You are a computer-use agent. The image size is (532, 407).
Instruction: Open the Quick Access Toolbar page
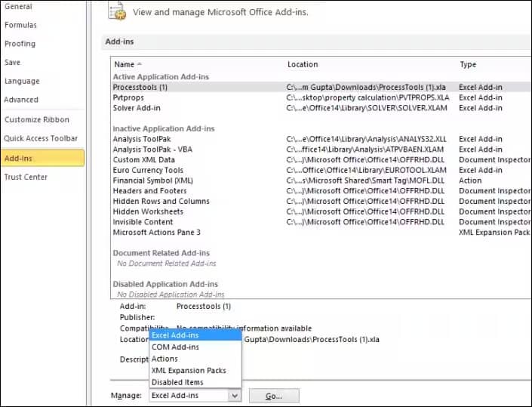click(x=41, y=139)
